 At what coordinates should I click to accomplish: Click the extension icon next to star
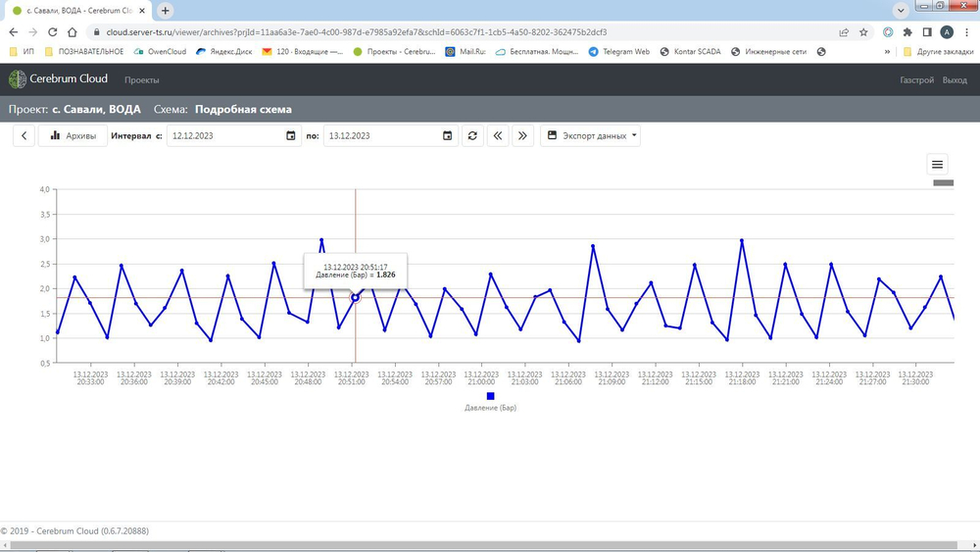(x=888, y=32)
